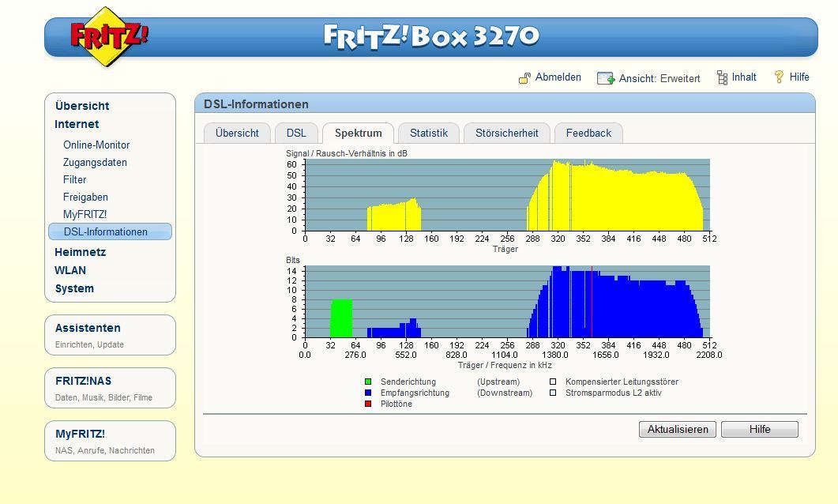Click the Kompensierter Leitungsstörer legend box

(x=553, y=382)
